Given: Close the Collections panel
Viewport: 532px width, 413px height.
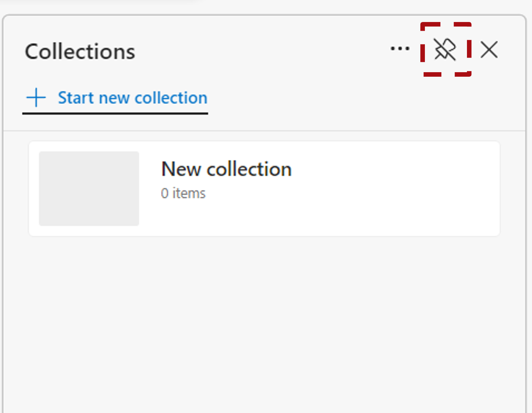Looking at the screenshot, I should (x=489, y=50).
